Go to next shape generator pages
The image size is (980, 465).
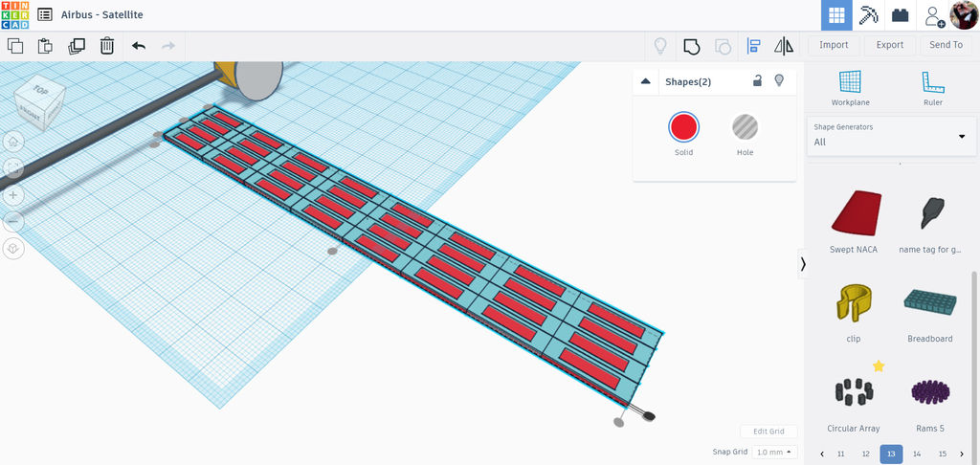tap(961, 454)
